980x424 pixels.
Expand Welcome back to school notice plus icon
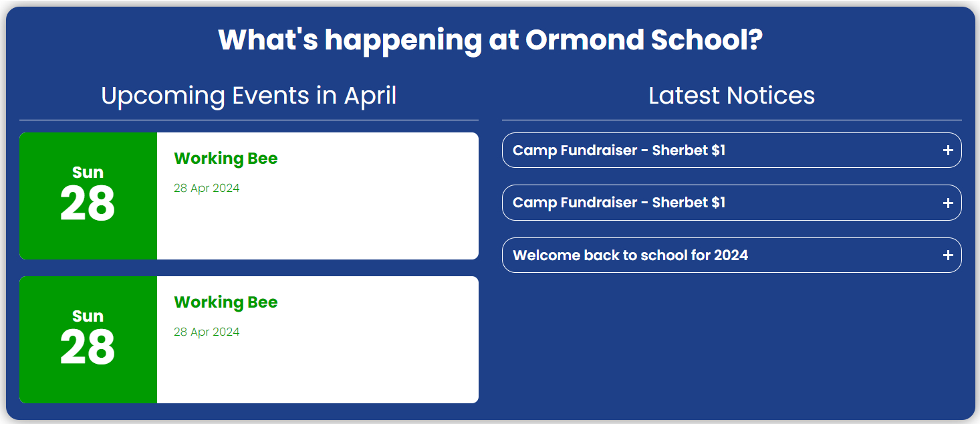pyautogui.click(x=947, y=255)
